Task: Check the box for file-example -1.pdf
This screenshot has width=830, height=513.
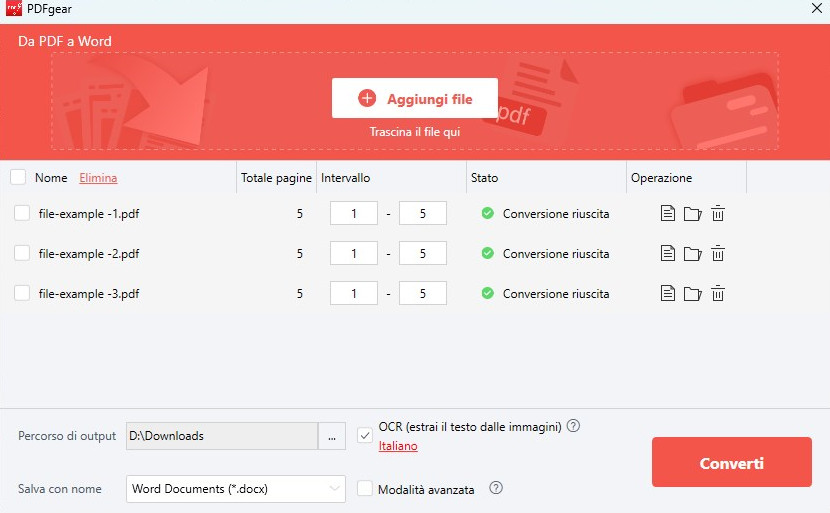Action: [22, 213]
